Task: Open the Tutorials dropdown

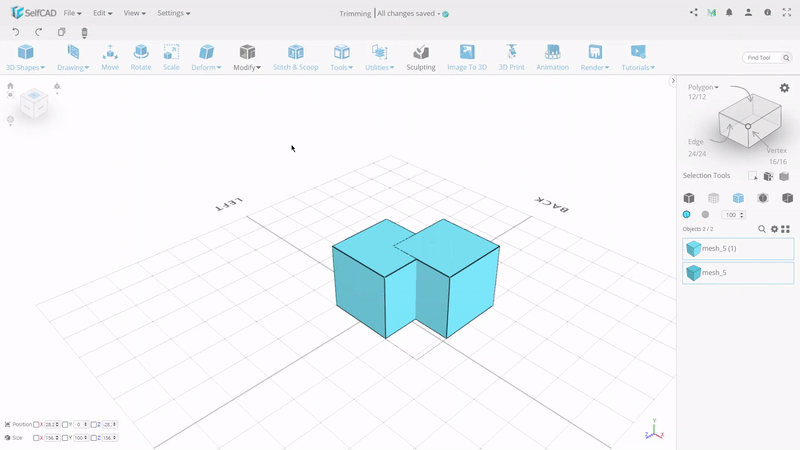Action: tap(638, 57)
